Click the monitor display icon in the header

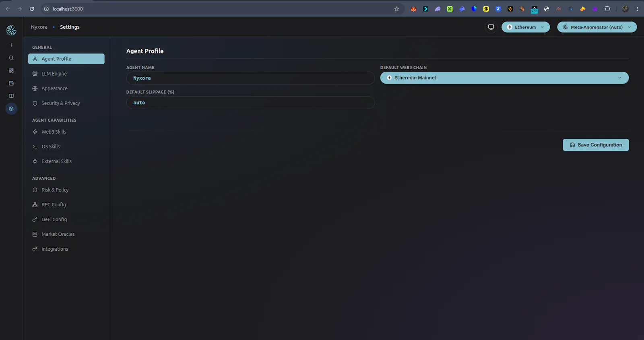click(x=491, y=27)
